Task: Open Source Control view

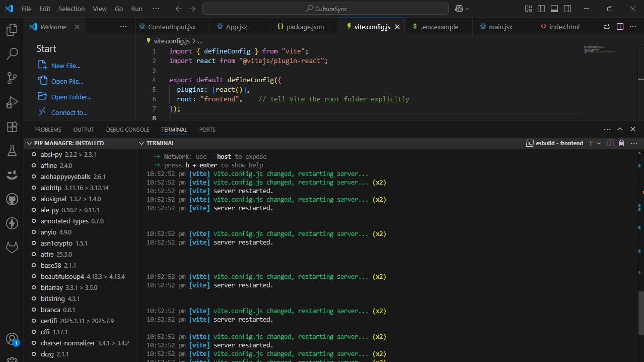Action: 12,78
